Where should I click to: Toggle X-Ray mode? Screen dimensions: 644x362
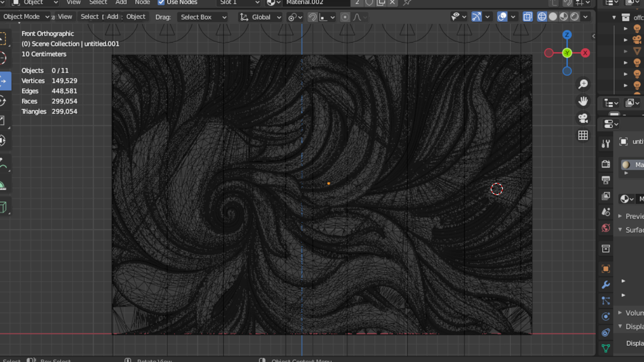point(528,17)
